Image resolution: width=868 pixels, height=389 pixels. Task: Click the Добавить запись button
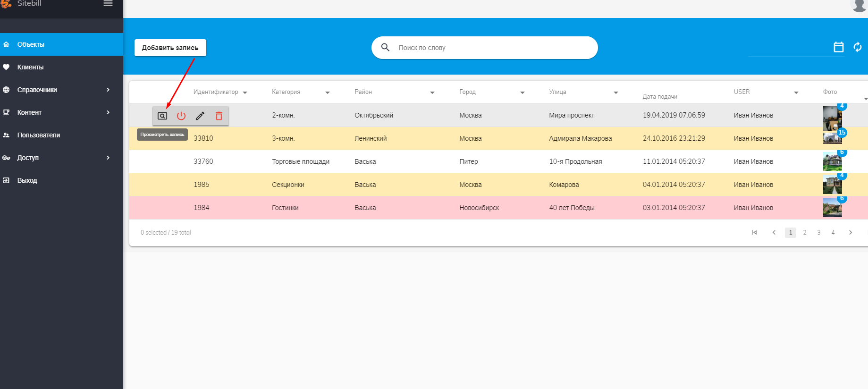click(x=170, y=48)
